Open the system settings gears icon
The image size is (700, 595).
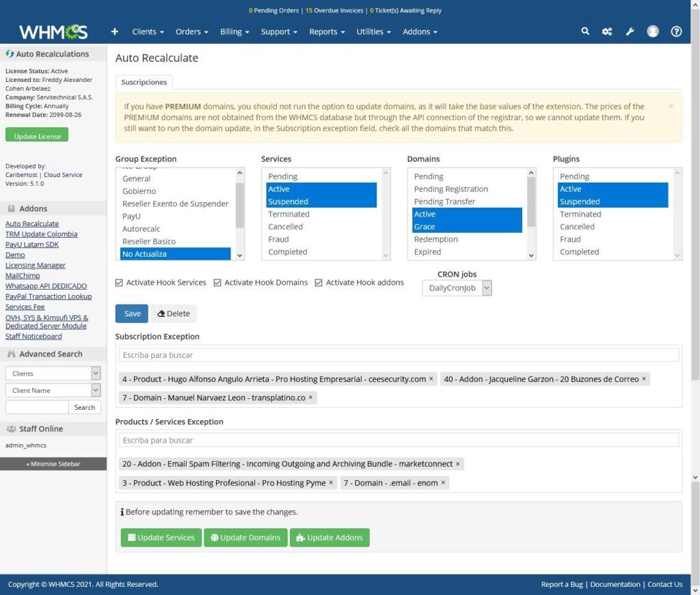(x=607, y=31)
